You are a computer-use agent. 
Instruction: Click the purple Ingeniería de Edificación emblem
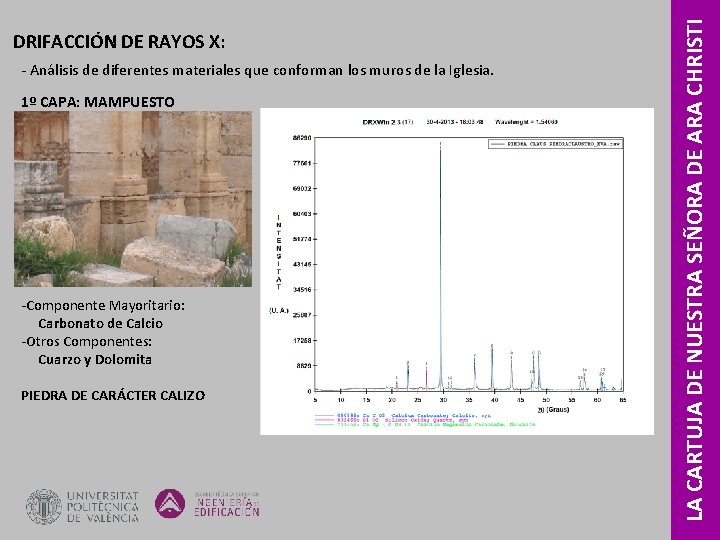(170, 503)
